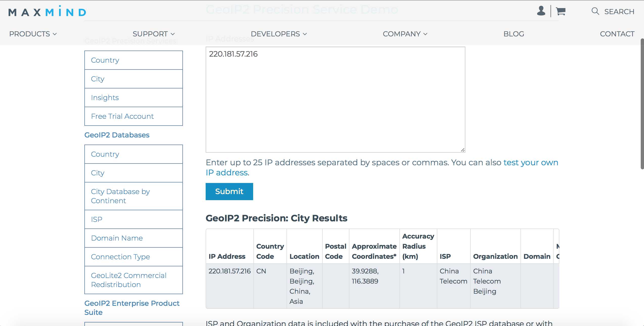Open GeoIP2 Databases City link
Screen dimensions: 644x326
pyautogui.click(x=134, y=173)
